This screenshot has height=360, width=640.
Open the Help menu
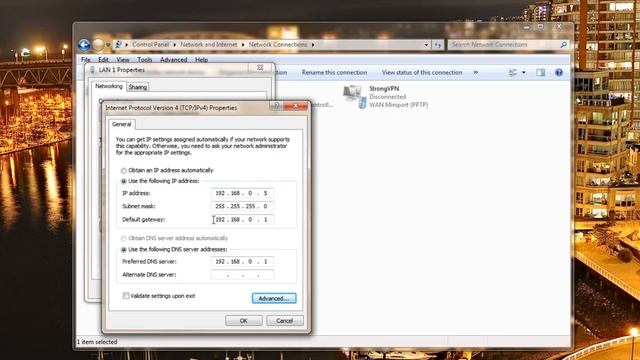(x=201, y=60)
